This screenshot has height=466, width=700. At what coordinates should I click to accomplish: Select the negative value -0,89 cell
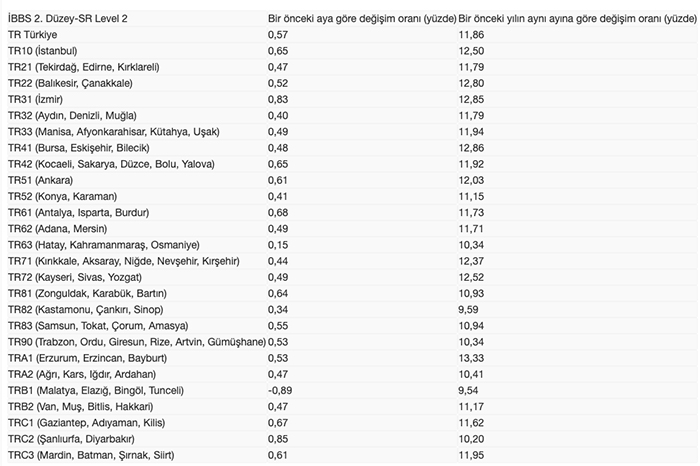(x=281, y=391)
